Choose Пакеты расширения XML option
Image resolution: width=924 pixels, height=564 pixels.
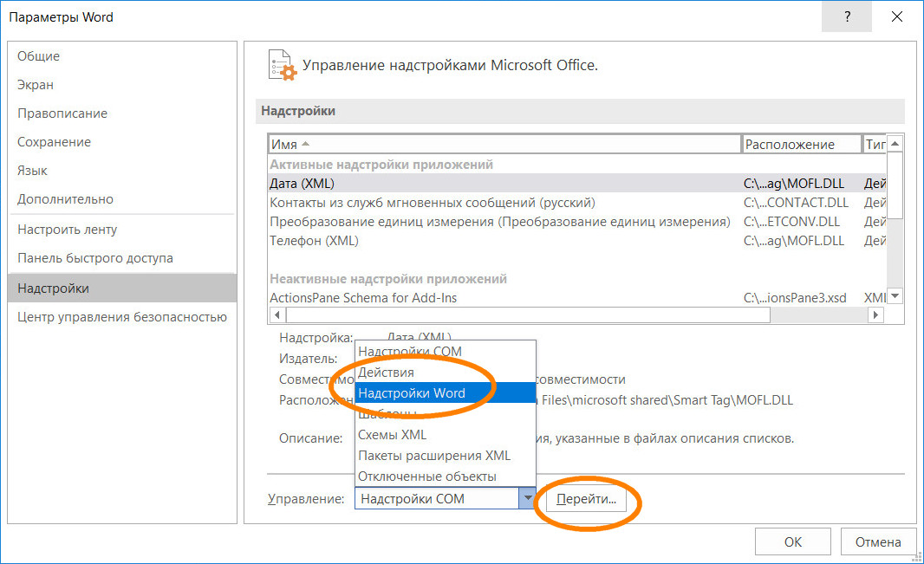445,455
